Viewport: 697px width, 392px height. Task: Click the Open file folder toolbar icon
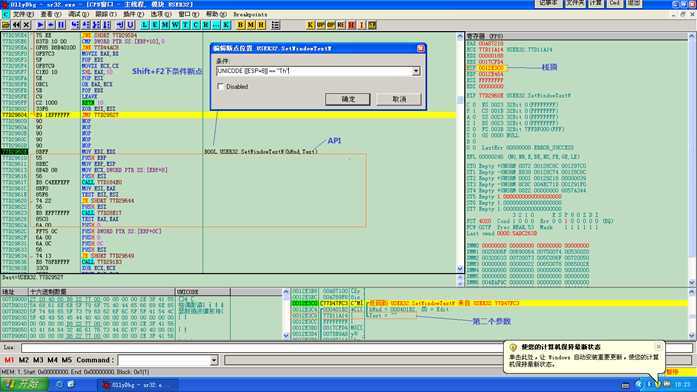pos(6,25)
